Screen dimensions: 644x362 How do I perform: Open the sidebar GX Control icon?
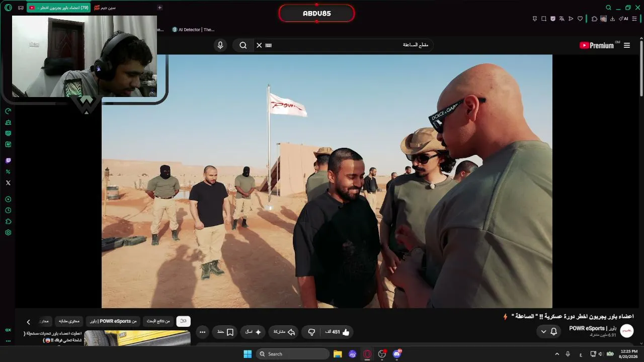(x=8, y=111)
